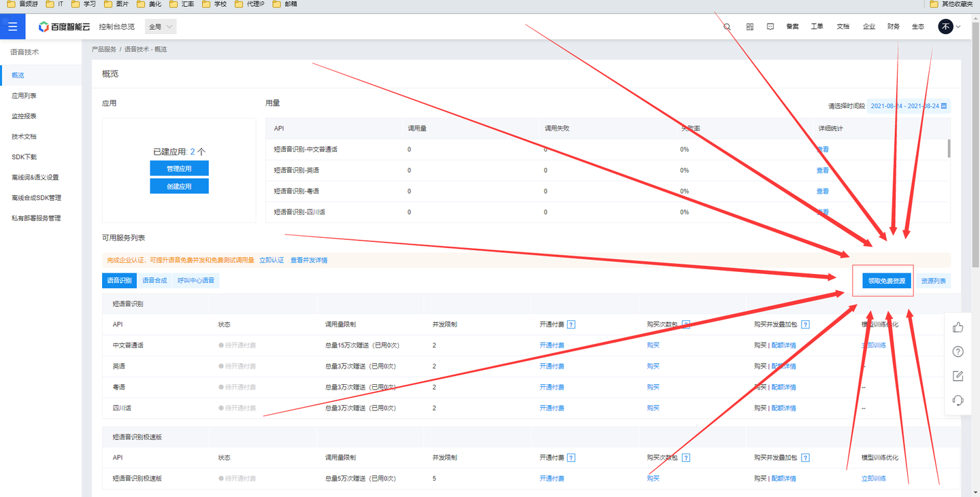Click the 立即认证 link
The image size is (980, 497).
click(272, 260)
